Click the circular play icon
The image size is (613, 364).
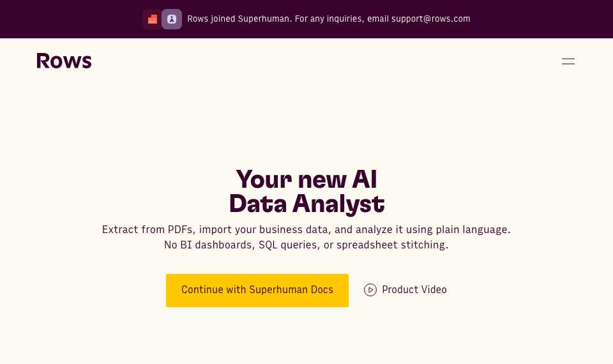click(370, 290)
